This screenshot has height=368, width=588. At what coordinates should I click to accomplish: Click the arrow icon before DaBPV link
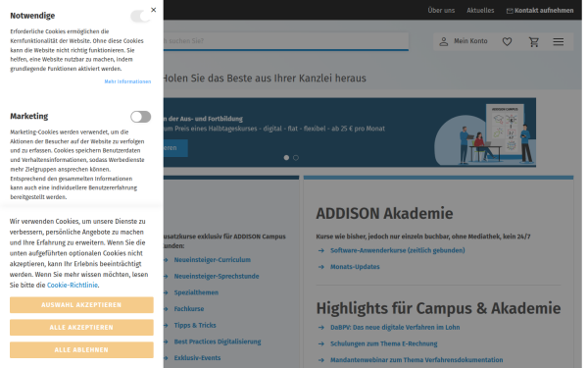(x=321, y=328)
